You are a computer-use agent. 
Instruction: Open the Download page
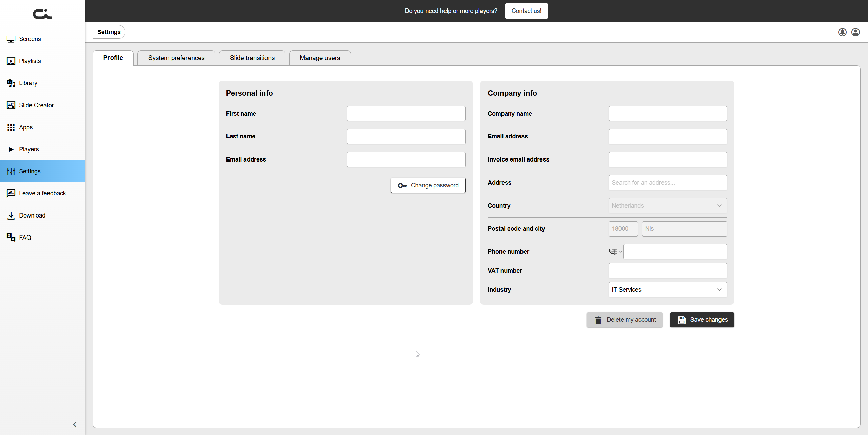point(32,215)
